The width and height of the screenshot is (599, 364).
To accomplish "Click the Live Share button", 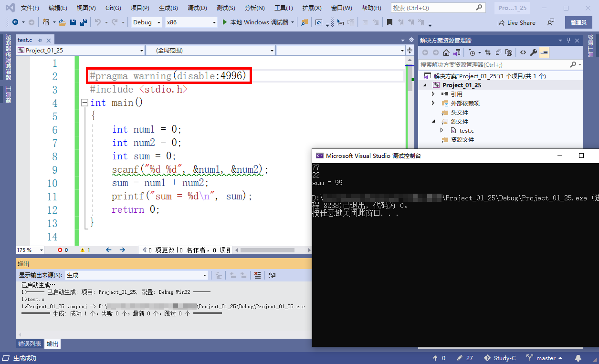I will coord(516,22).
